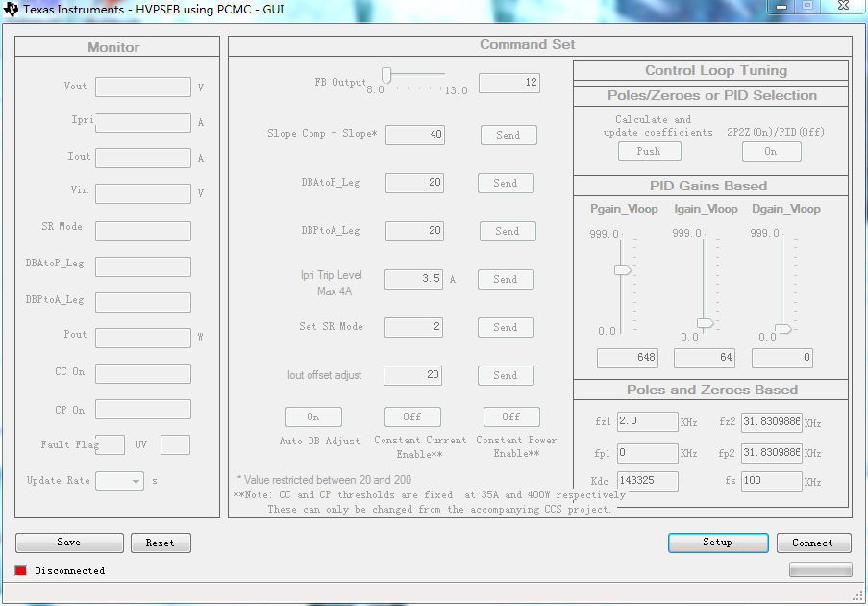This screenshot has width=868, height=606.
Task: Click the fz2 frequency field
Action: [772, 422]
